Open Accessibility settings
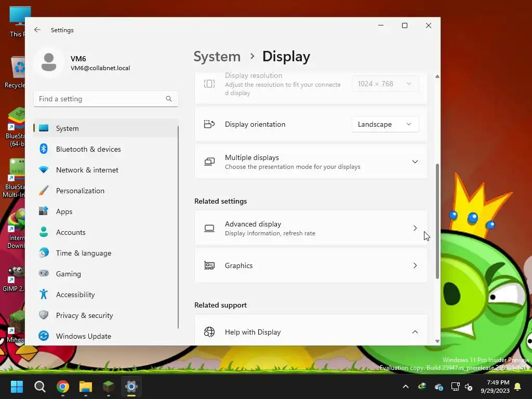 (105, 295)
